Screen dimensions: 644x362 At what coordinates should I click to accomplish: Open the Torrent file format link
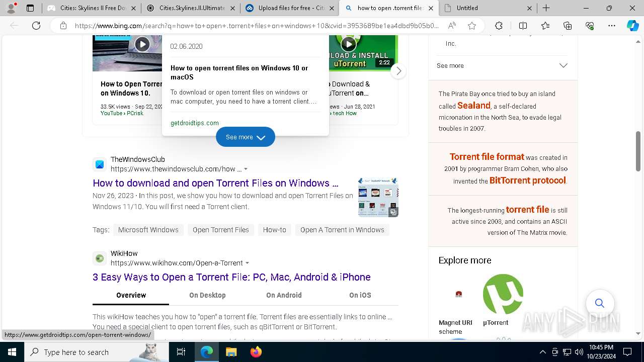tap(487, 157)
